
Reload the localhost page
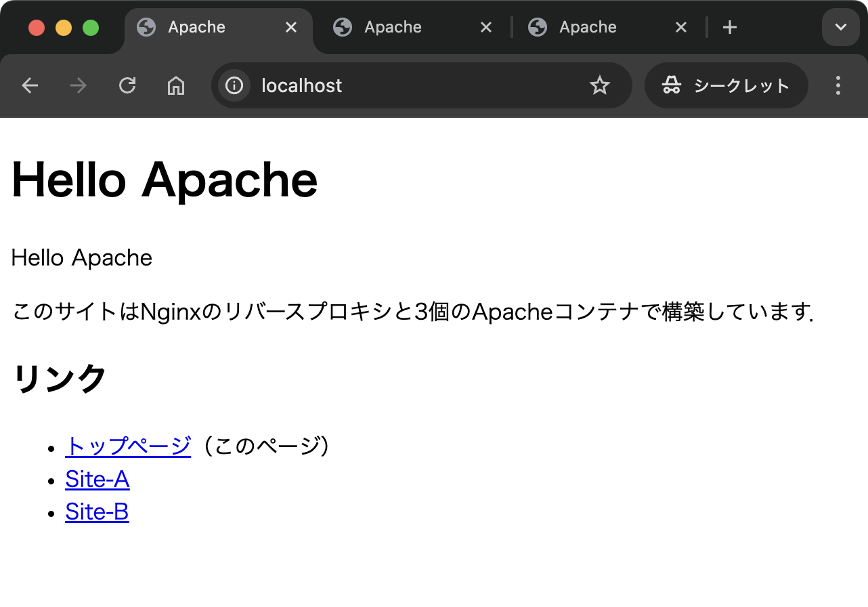click(127, 85)
